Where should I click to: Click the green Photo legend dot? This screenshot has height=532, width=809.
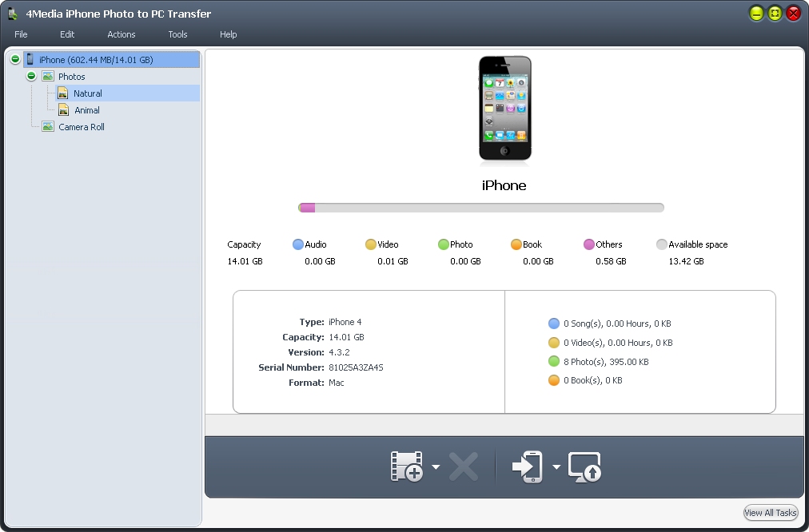point(443,244)
